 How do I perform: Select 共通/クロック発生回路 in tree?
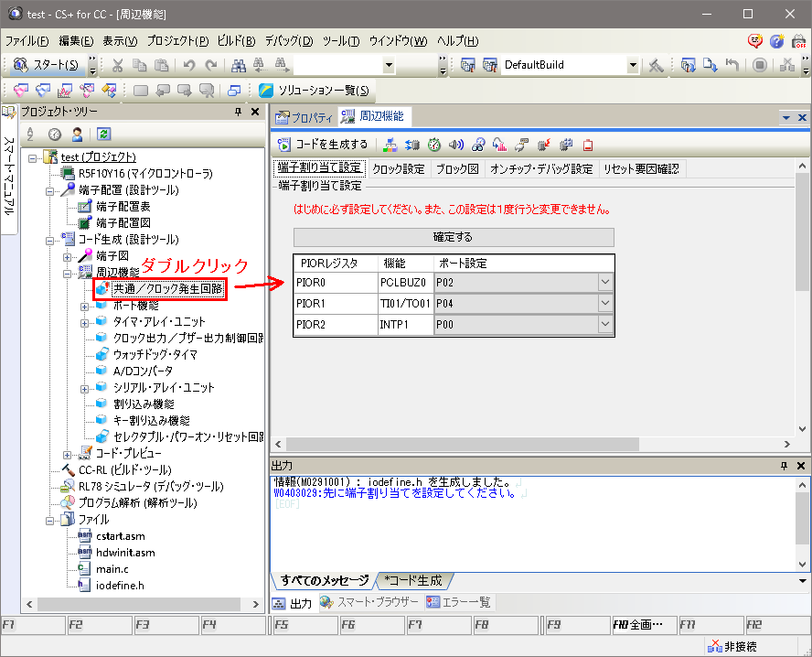(x=167, y=289)
